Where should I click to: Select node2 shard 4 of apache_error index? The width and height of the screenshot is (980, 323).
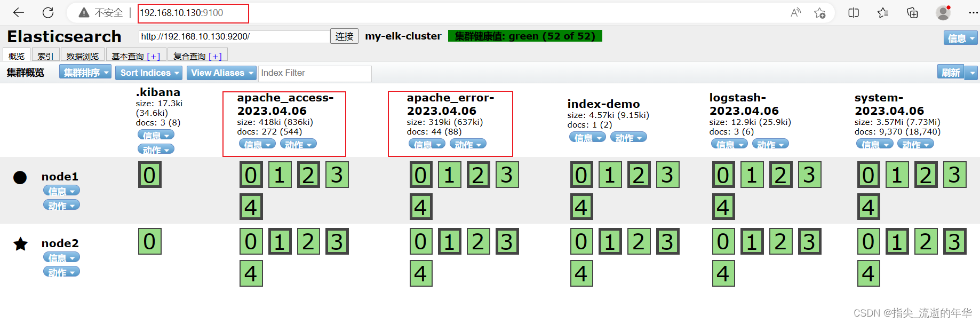click(421, 273)
